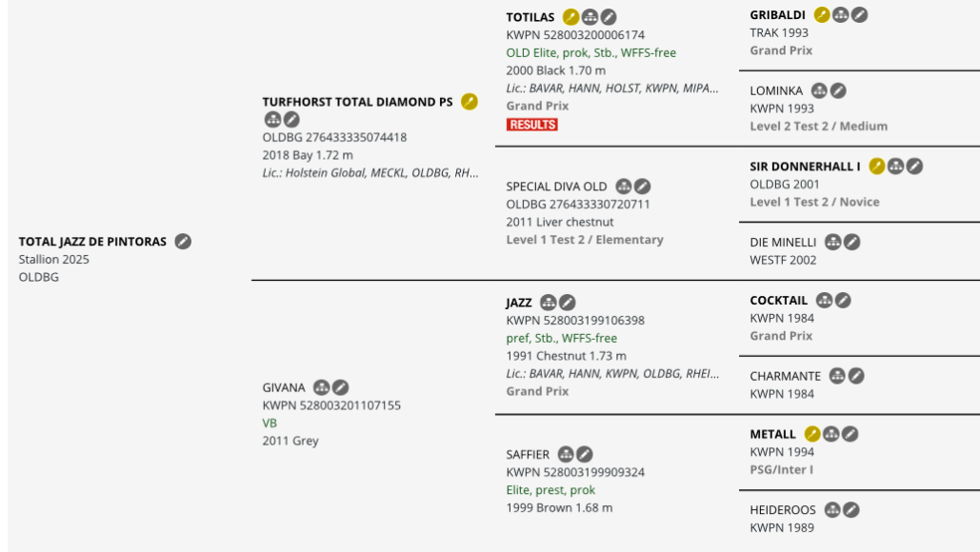Screen dimensions: 980x552
Task: Click the edit pencil icon beside Special Diva OLD
Action: 642,187
